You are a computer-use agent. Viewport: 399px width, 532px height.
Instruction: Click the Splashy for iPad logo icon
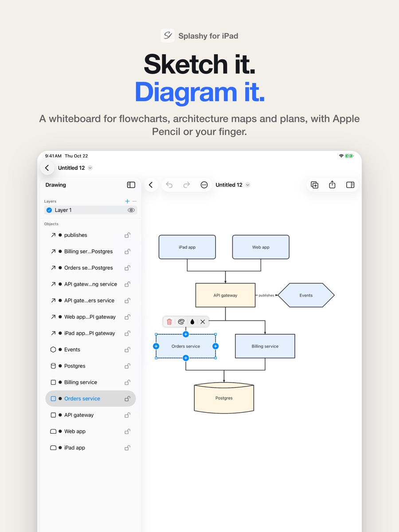[167, 36]
